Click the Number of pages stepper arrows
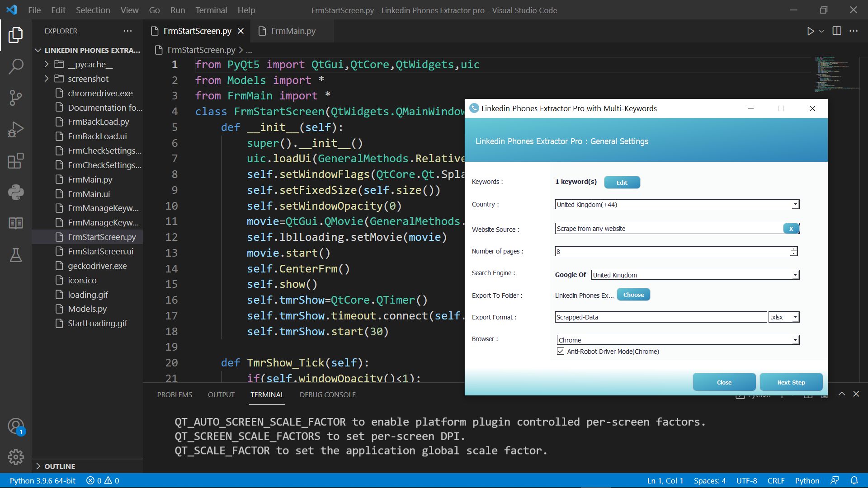 (x=793, y=251)
